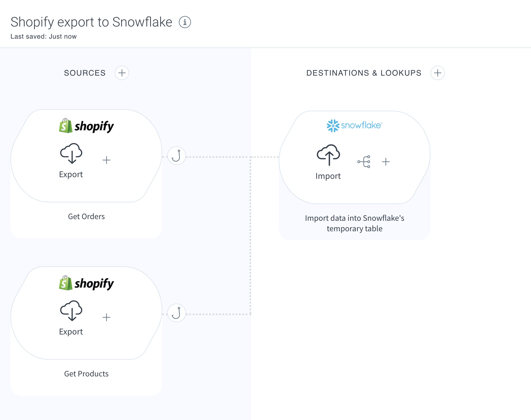Click plus inside the Get Products bubble

click(x=107, y=317)
